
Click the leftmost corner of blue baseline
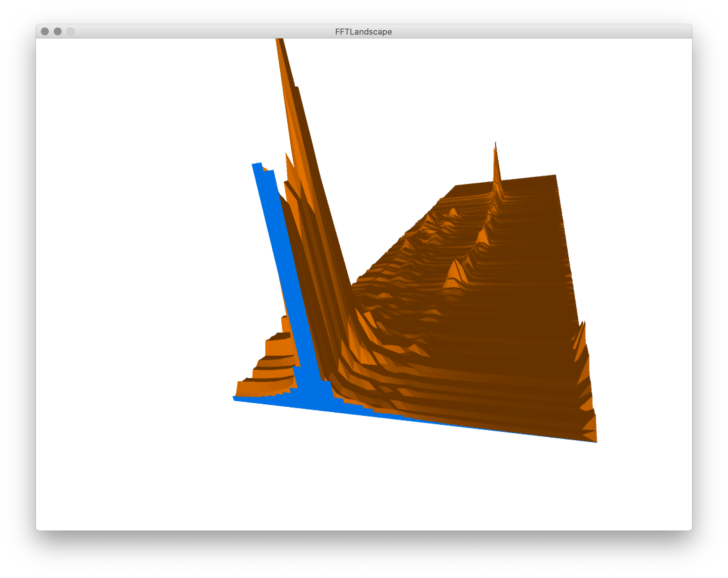234,398
